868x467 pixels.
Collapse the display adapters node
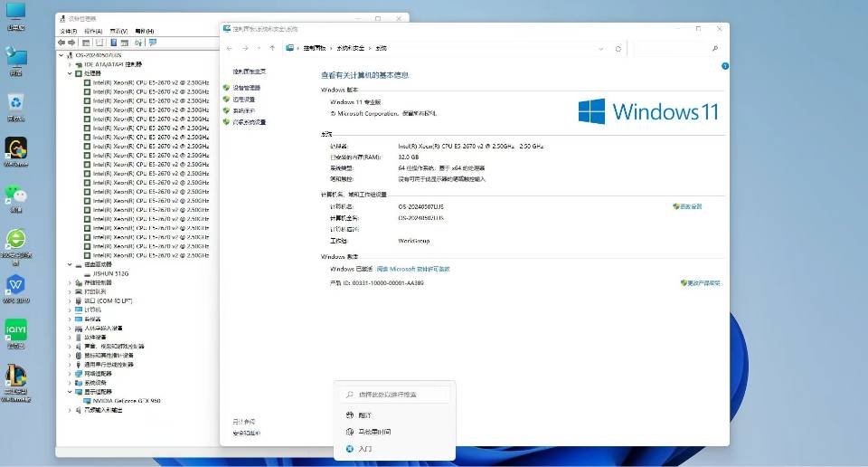71,392
